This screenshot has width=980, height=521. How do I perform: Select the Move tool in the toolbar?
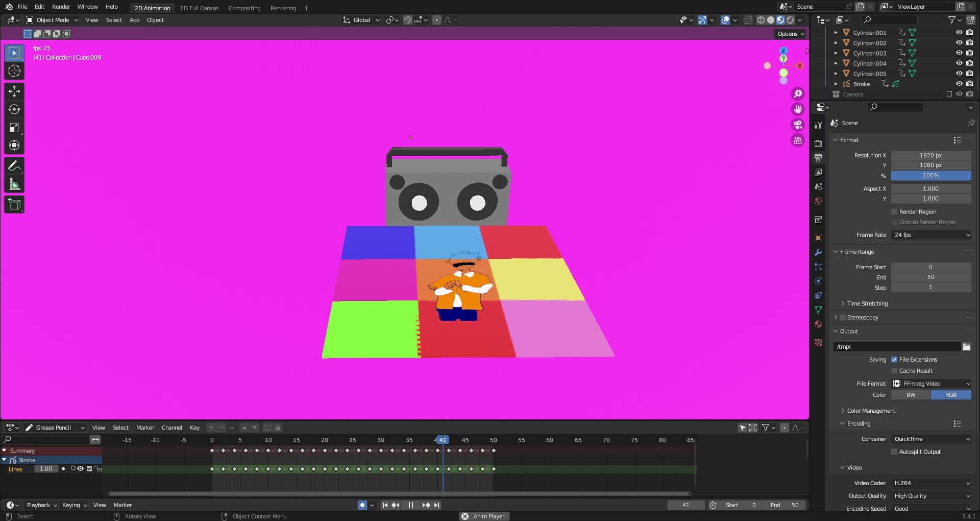click(x=14, y=90)
